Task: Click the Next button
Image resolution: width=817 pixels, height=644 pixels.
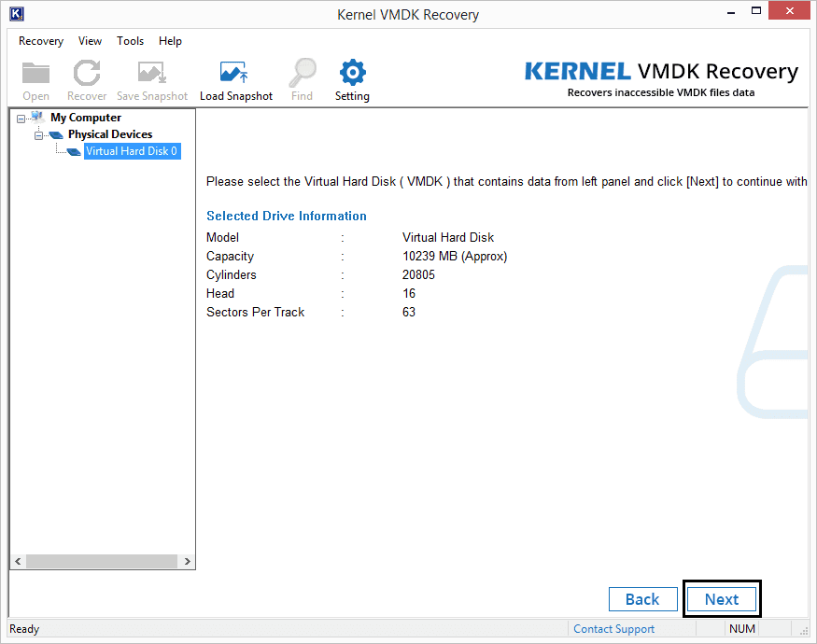Action: [722, 599]
